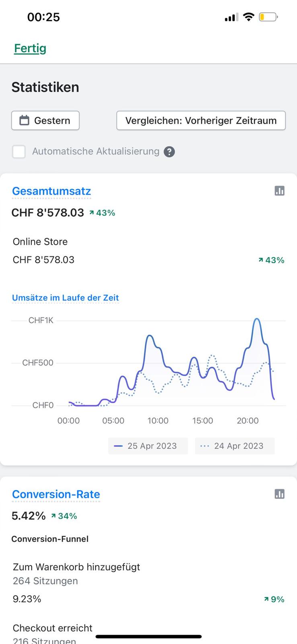Click the help question mark icon
The height and width of the screenshot is (644, 297).
[170, 152]
